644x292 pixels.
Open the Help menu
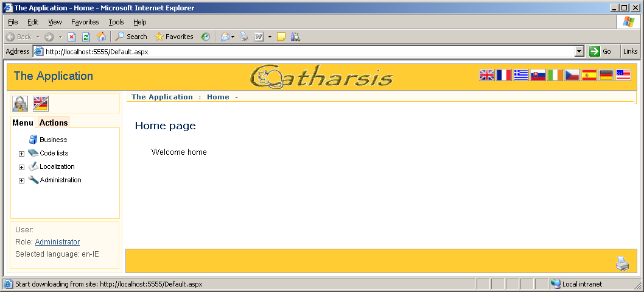point(139,22)
